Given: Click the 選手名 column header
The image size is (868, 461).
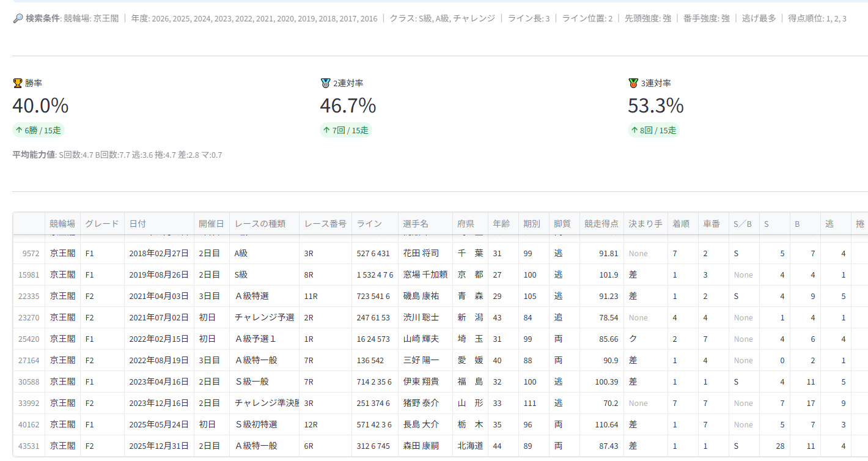Looking at the screenshot, I should (415, 224).
